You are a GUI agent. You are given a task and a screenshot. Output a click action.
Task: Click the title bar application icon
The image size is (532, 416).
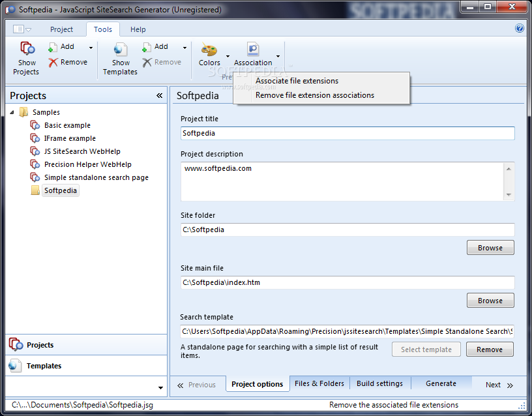pyautogui.click(x=10, y=10)
